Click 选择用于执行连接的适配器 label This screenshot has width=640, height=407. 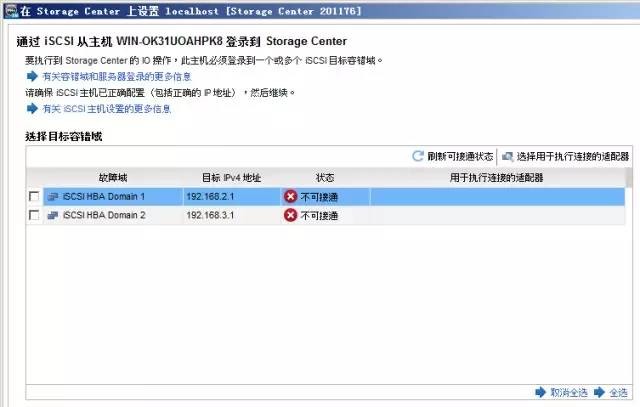(x=573, y=156)
